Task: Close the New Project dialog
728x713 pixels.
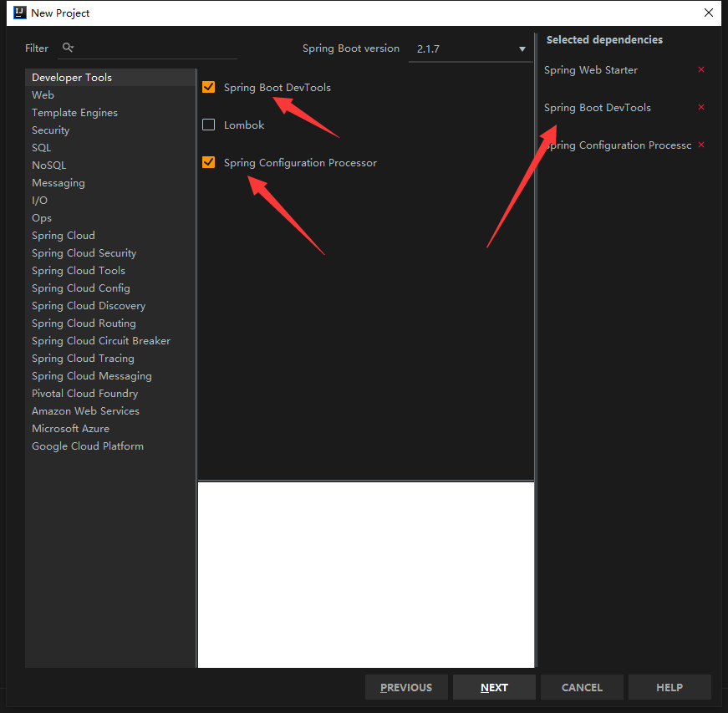Action: pos(709,13)
